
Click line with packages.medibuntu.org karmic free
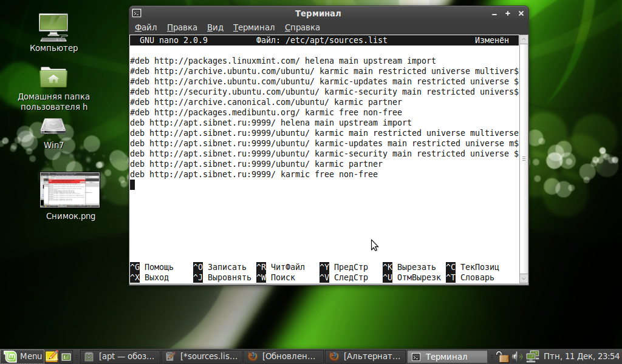266,112
